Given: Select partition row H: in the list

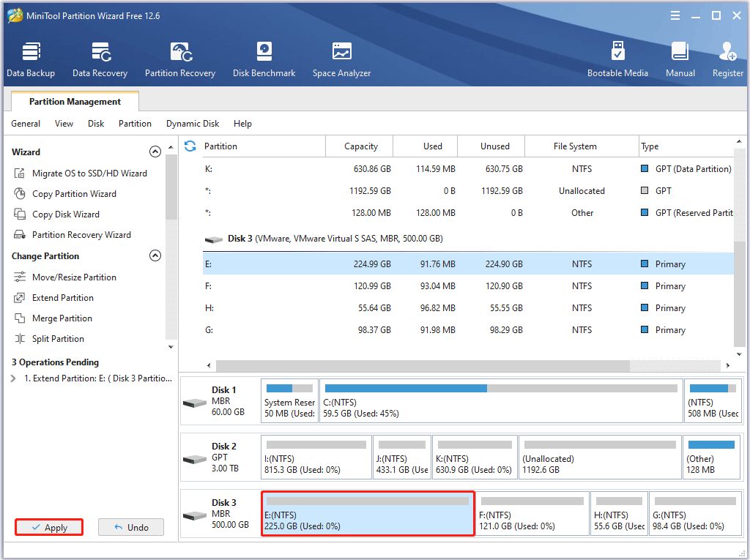Looking at the screenshot, I should coord(468,308).
